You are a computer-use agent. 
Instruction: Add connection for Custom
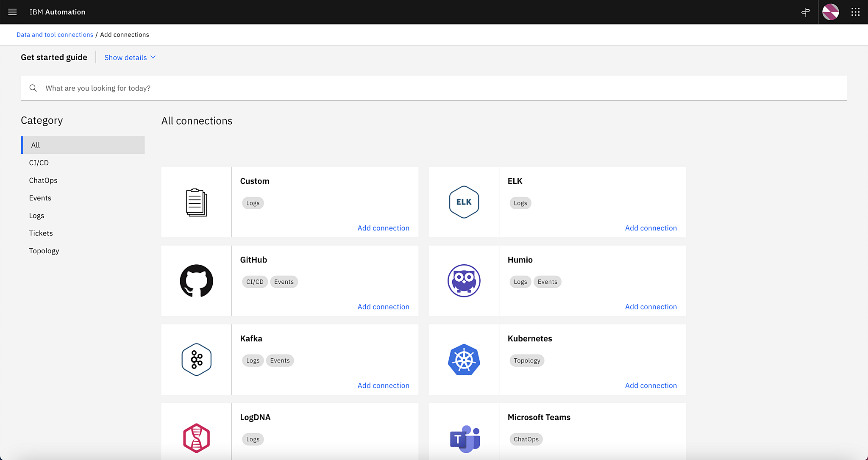coord(383,228)
